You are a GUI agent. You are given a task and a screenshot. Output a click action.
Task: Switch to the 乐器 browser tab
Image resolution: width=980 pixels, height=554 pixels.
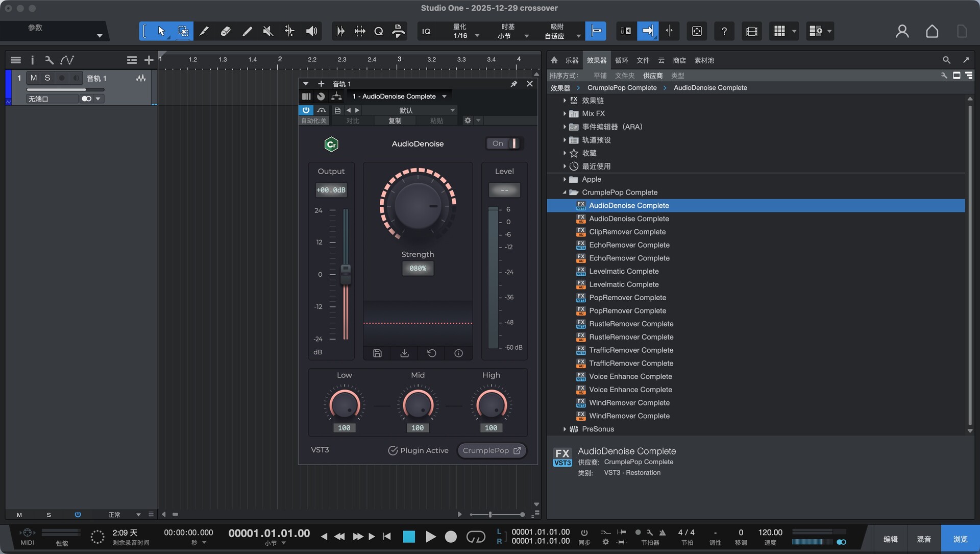pyautogui.click(x=572, y=60)
